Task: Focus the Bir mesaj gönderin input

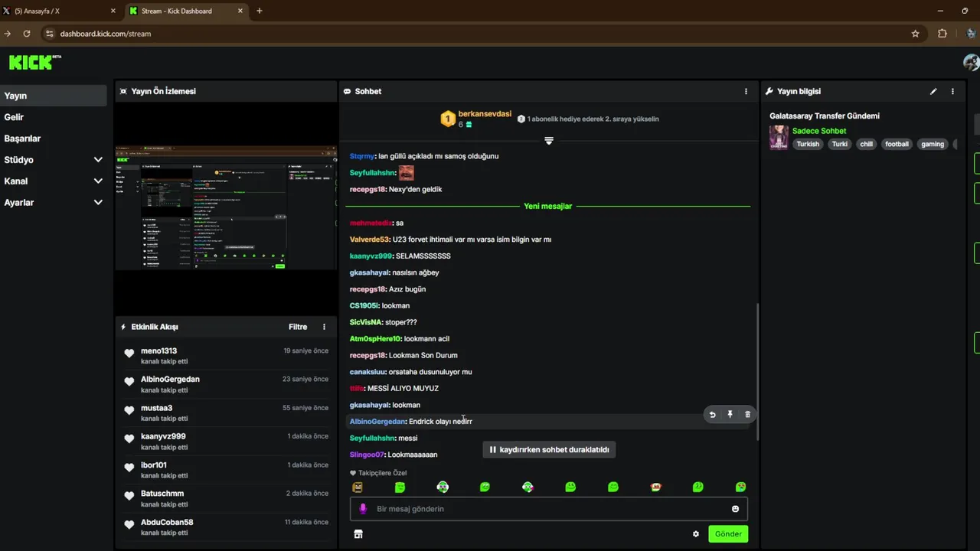Action: [x=548, y=509]
